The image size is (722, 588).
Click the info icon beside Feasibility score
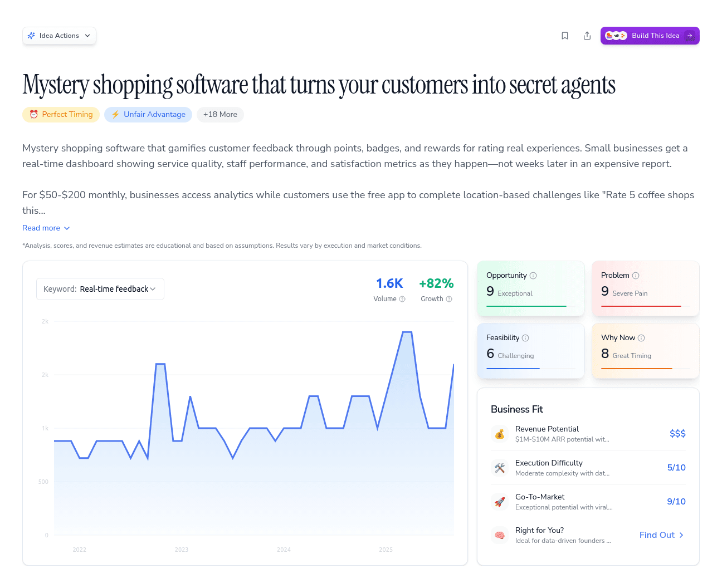coord(526,338)
